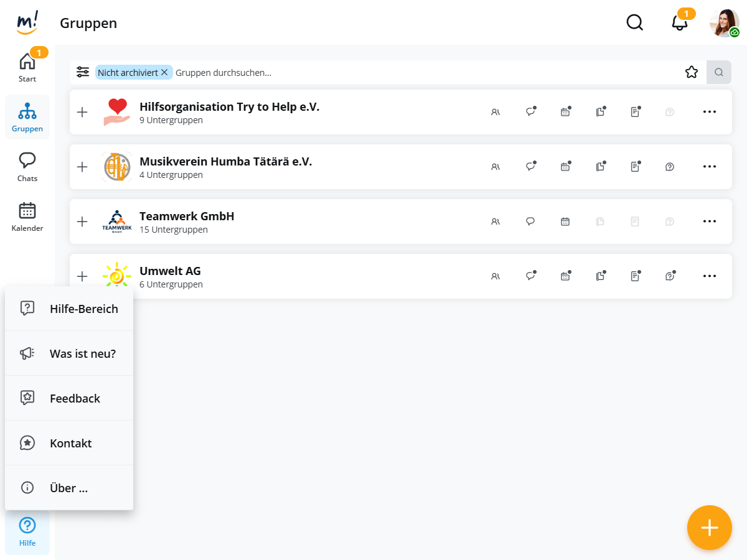Remove the 'Nicht archiviert' filter chip
Image resolution: width=747 pixels, height=560 pixels.
pos(164,72)
